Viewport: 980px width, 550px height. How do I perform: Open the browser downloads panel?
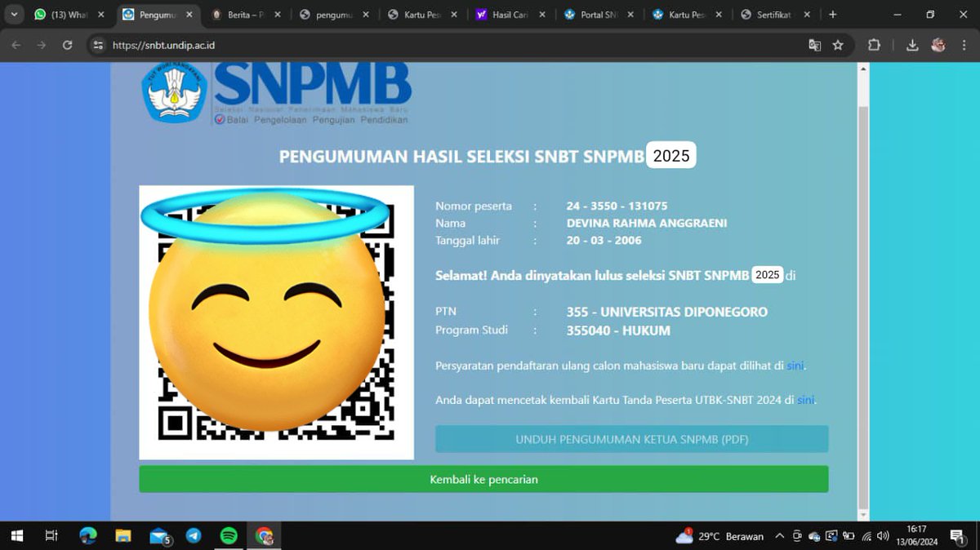pos(912,45)
